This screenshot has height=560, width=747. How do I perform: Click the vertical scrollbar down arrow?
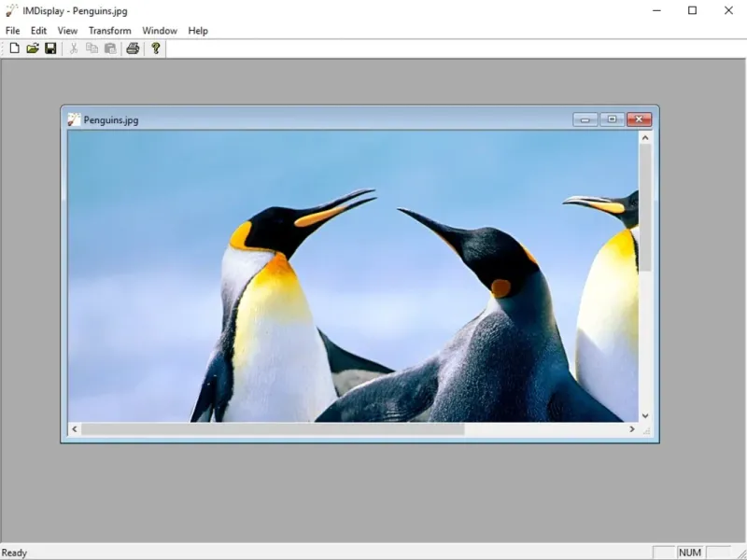pyautogui.click(x=644, y=415)
